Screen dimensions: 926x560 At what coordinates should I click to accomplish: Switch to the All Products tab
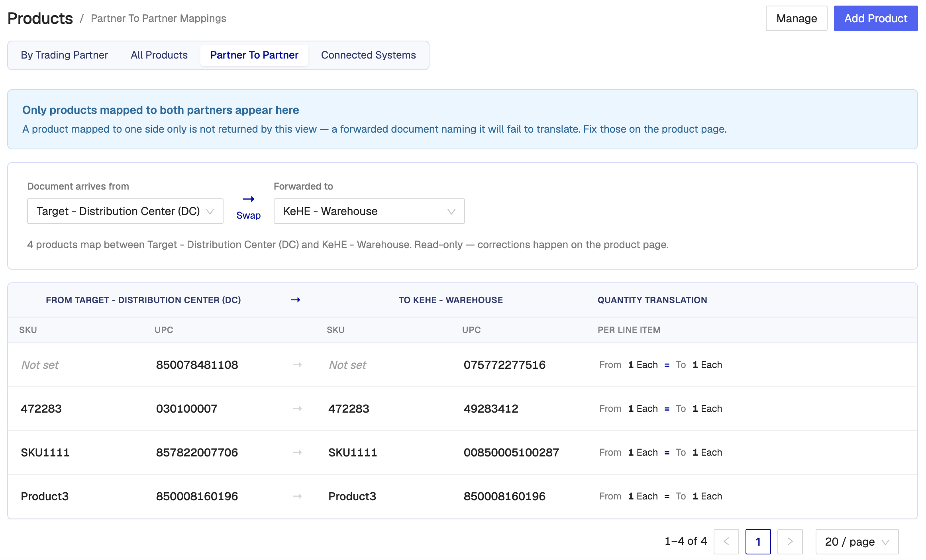tap(159, 55)
